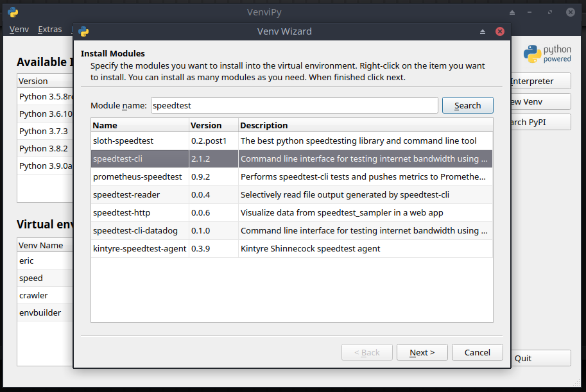Click the VenviPy title bar Python icon

point(13,12)
